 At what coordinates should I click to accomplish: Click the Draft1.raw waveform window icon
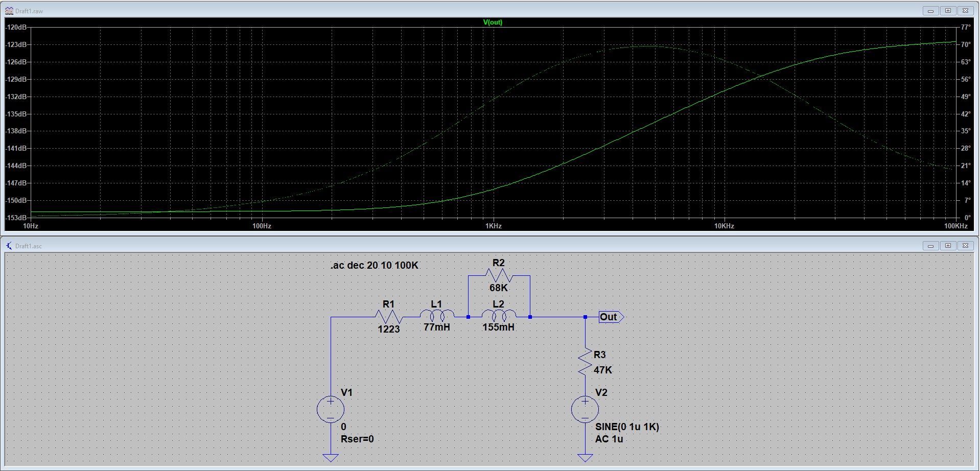tap(9, 11)
